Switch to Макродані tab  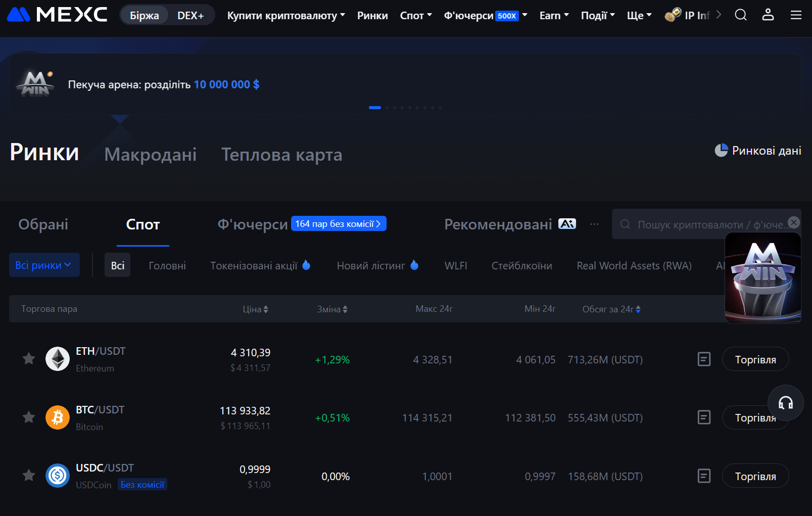[x=151, y=154]
